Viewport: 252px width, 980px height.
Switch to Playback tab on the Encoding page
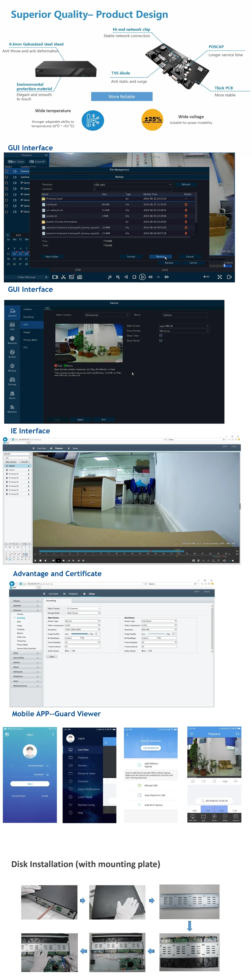click(x=73, y=594)
